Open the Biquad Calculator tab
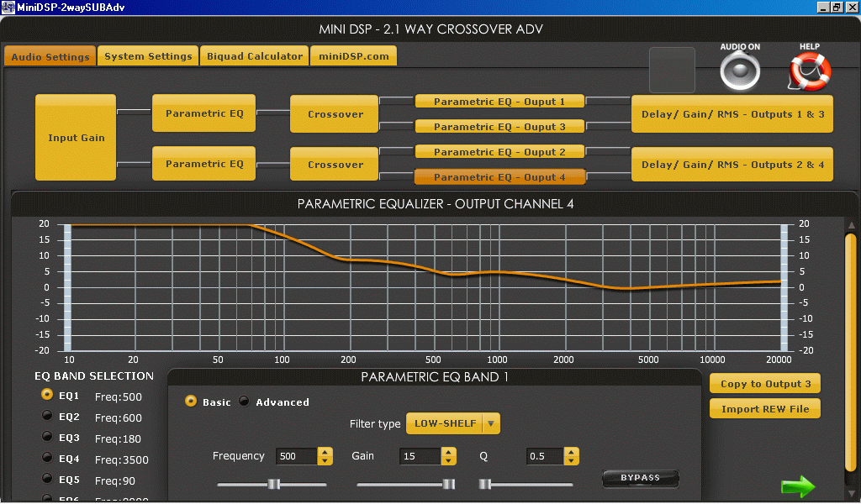861x504 pixels. tap(254, 56)
